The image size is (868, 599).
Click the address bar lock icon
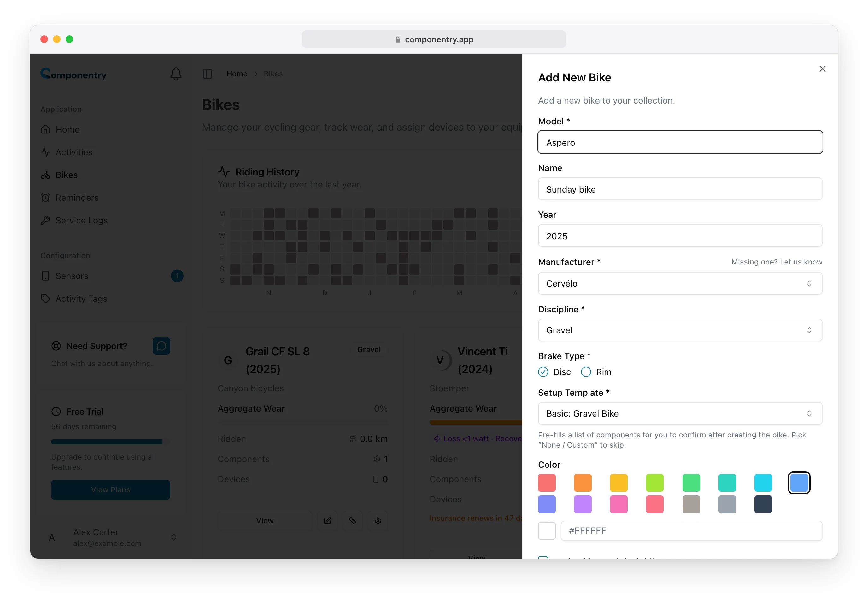tap(398, 39)
